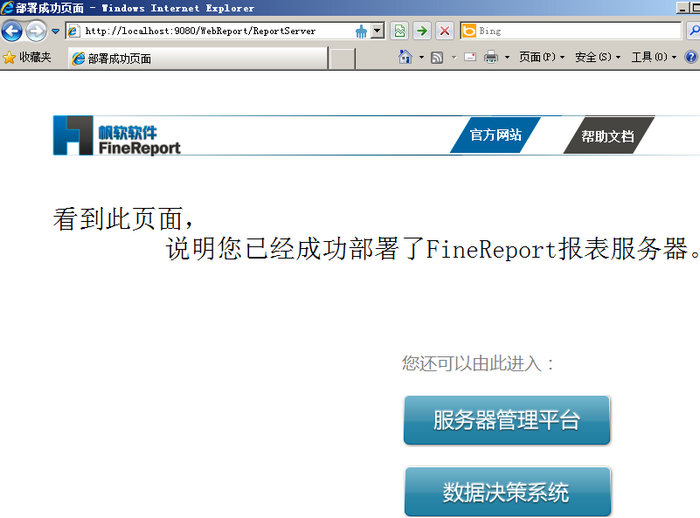Click the text 您还可以由此进入：
Screen dimensions: 700x518
478,363
